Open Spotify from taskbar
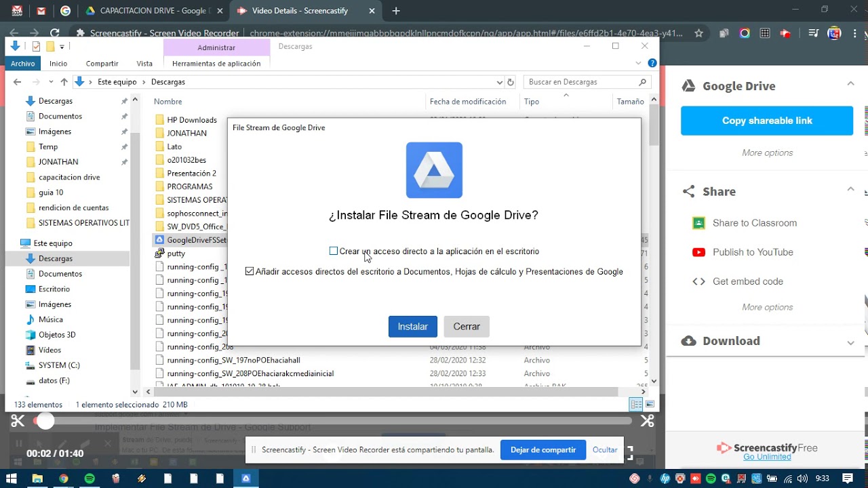The image size is (868, 488). pyautogui.click(x=90, y=479)
